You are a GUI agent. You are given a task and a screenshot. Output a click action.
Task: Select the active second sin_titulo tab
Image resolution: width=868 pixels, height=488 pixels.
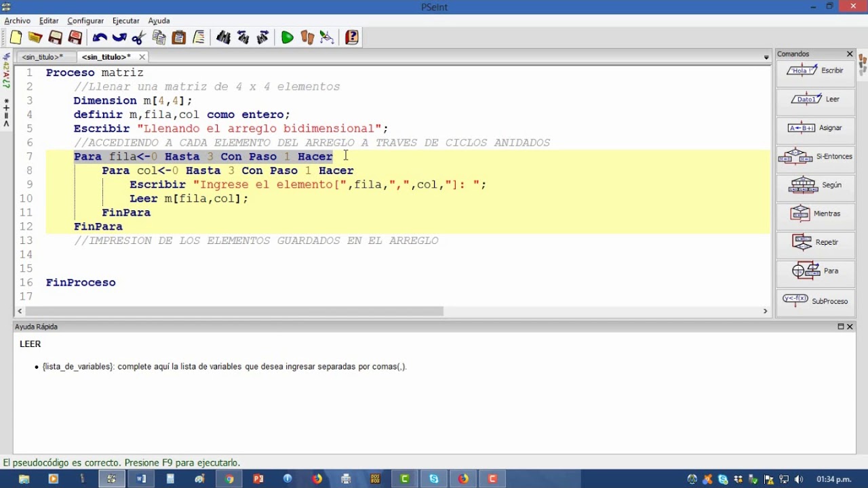[x=106, y=57]
